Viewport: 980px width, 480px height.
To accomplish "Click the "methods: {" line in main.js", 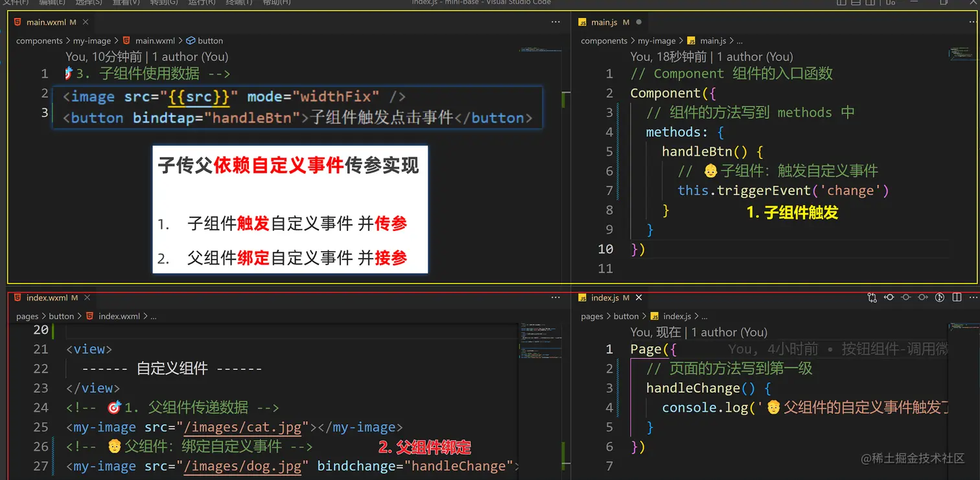I will [684, 132].
